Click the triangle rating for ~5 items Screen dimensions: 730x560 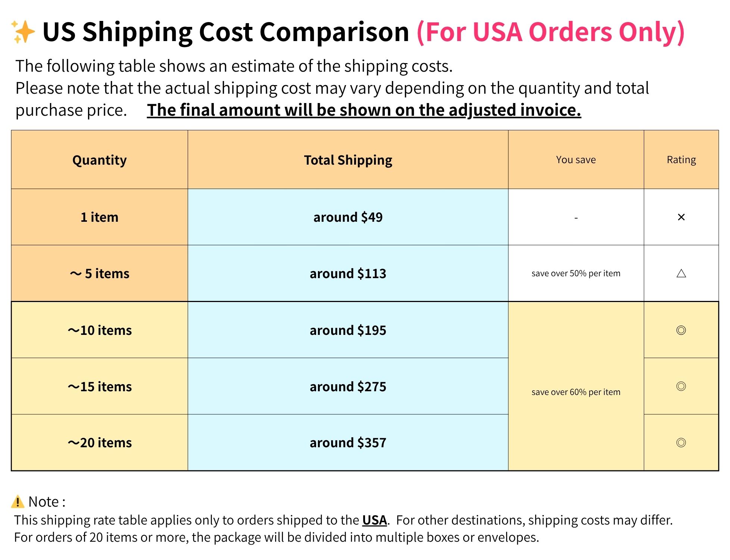click(x=681, y=274)
